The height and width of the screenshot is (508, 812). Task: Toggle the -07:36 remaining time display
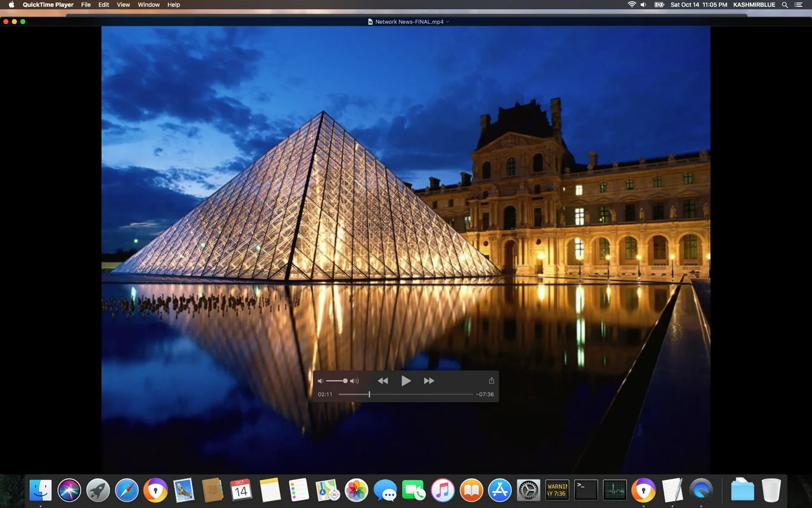(x=485, y=394)
